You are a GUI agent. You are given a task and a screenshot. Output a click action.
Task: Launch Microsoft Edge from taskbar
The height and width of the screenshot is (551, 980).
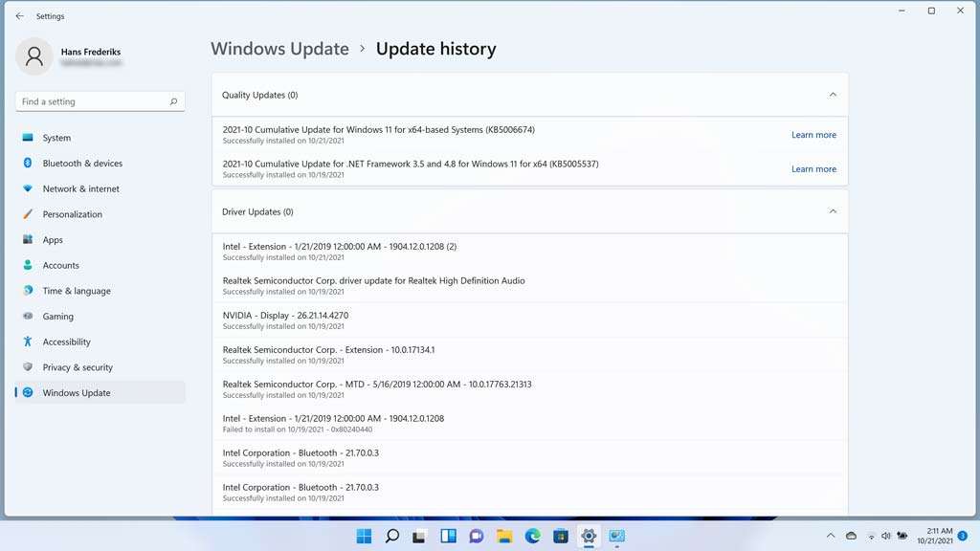pyautogui.click(x=532, y=536)
